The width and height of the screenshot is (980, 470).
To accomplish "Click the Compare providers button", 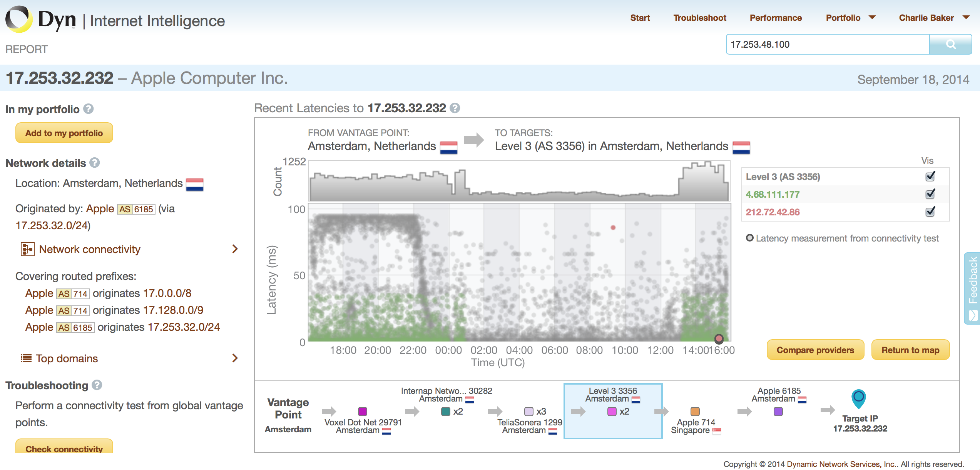I will 815,350.
